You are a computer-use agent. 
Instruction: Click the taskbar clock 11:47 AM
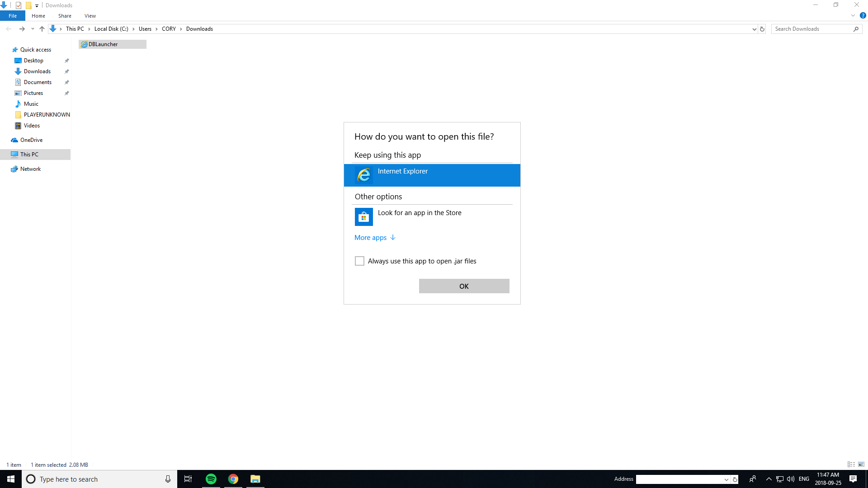pos(828,479)
